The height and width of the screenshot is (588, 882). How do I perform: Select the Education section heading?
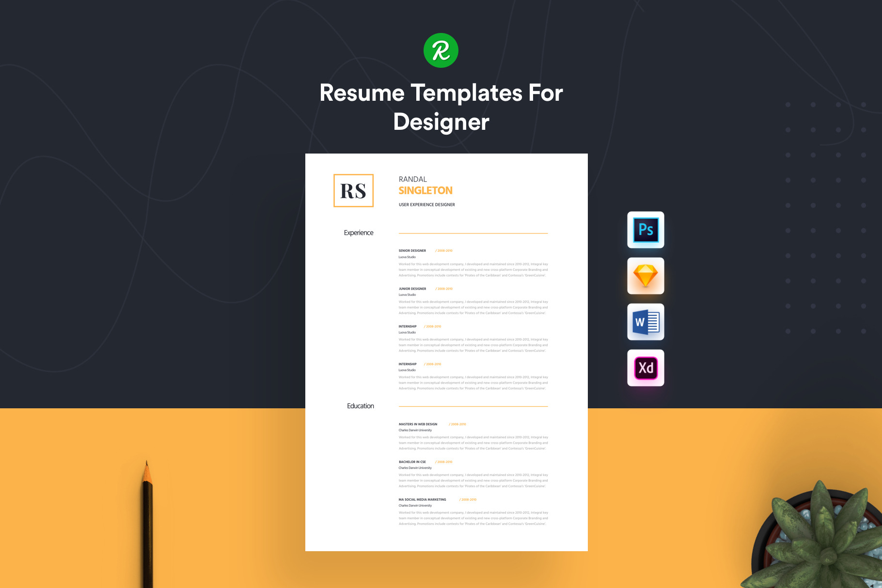click(x=360, y=406)
